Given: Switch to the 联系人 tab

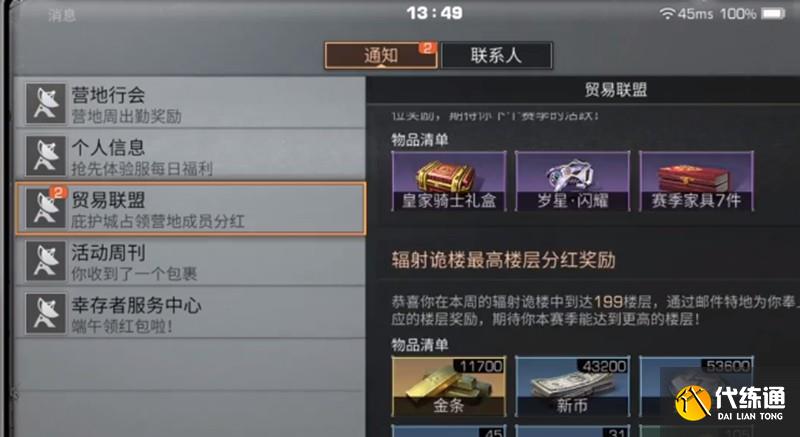Looking at the screenshot, I should pyautogui.click(x=496, y=55).
